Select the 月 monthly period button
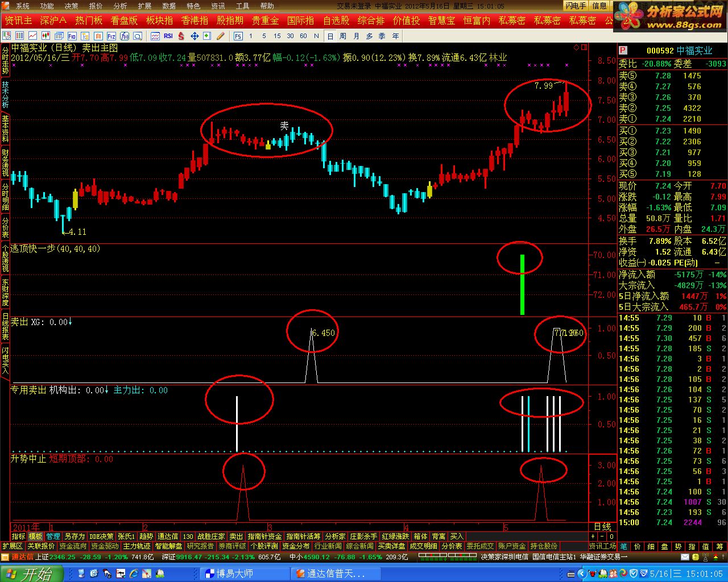The height and width of the screenshot is (582, 728). point(357,36)
